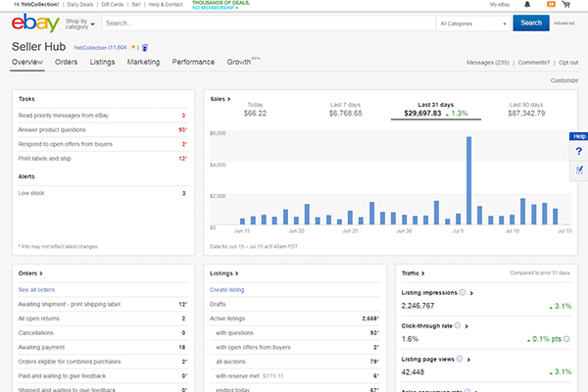Select the Last 7 days sales period
This screenshot has height=392, width=588.
[345, 109]
